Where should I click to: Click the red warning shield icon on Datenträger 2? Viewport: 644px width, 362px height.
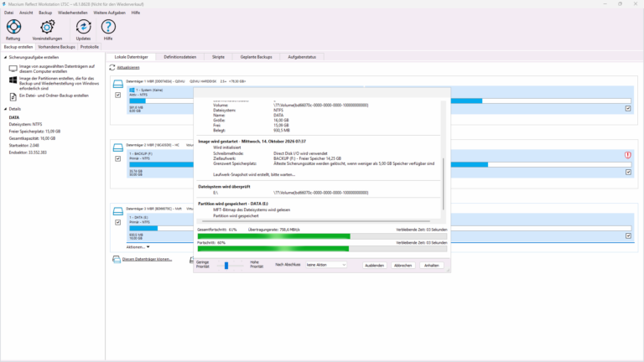[627, 155]
